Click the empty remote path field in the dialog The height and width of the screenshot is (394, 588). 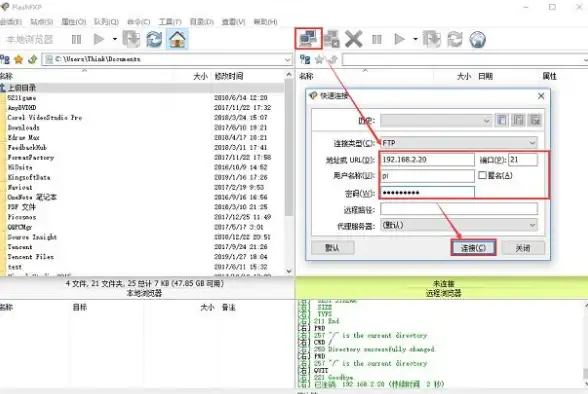click(459, 209)
